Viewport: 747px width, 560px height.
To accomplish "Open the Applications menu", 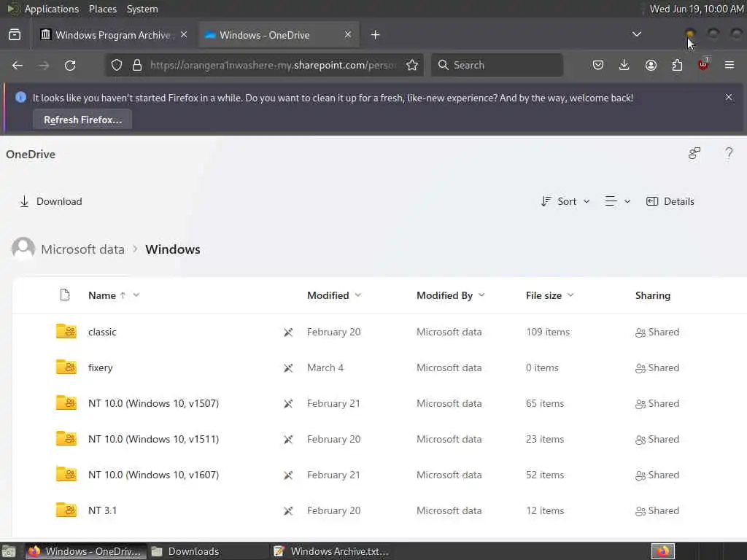I will [x=52, y=9].
